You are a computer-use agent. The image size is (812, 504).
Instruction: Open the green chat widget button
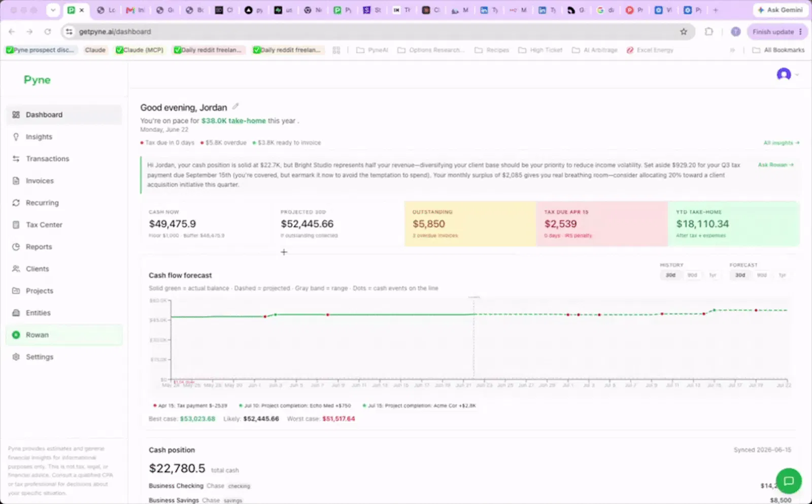(789, 481)
